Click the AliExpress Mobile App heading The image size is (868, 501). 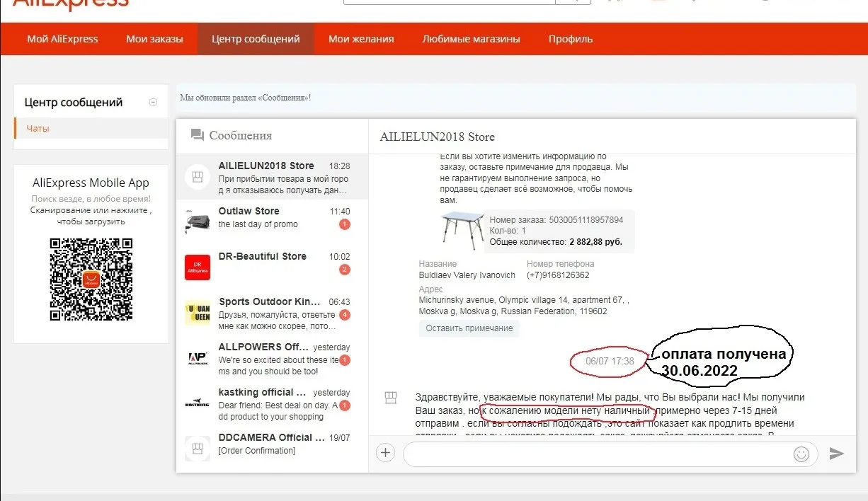click(91, 183)
